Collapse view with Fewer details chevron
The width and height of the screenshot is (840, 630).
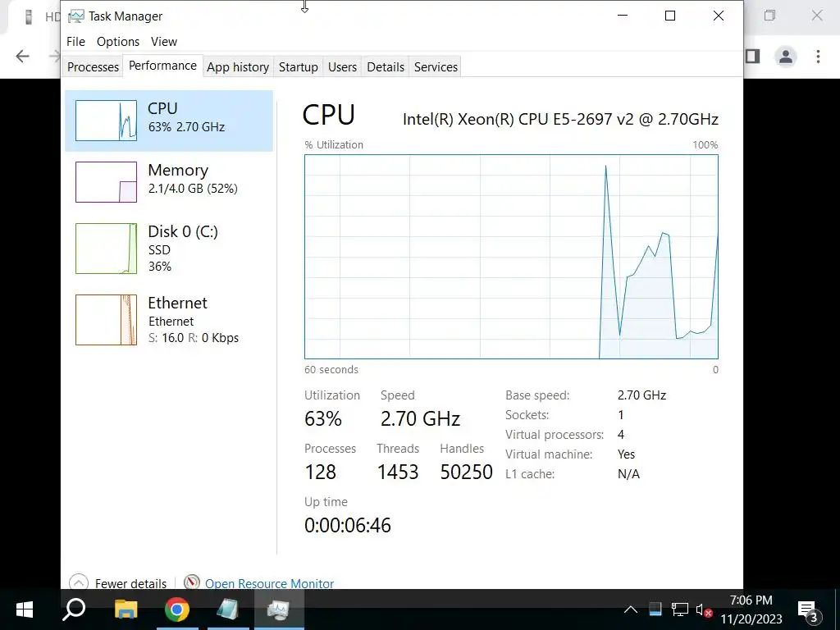[79, 583]
